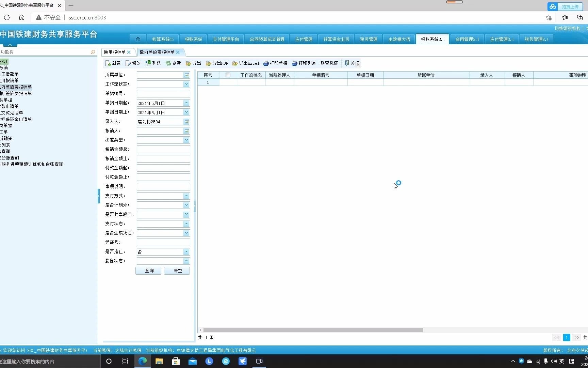Switch to 税务管理 tab

coord(369,39)
